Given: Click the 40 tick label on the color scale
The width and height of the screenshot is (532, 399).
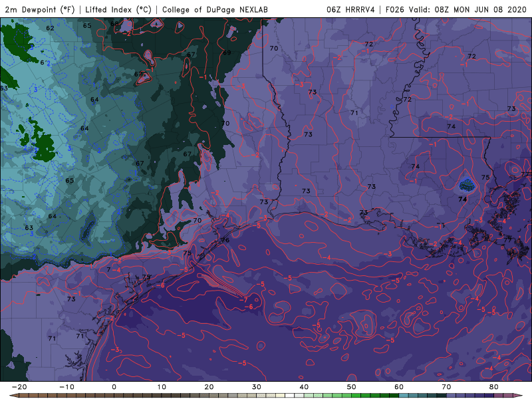Looking at the screenshot, I should pyautogui.click(x=304, y=387).
